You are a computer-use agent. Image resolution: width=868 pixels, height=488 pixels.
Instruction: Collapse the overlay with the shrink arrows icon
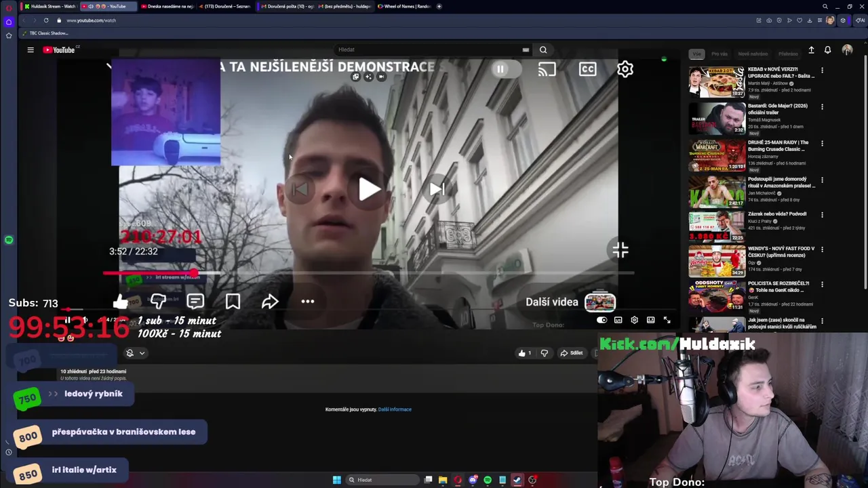tap(620, 250)
